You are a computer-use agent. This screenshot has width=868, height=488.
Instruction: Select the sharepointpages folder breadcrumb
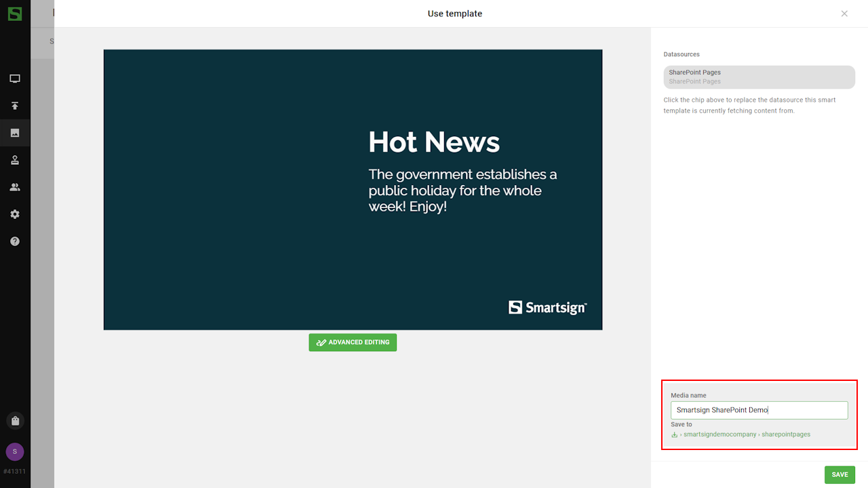785,434
